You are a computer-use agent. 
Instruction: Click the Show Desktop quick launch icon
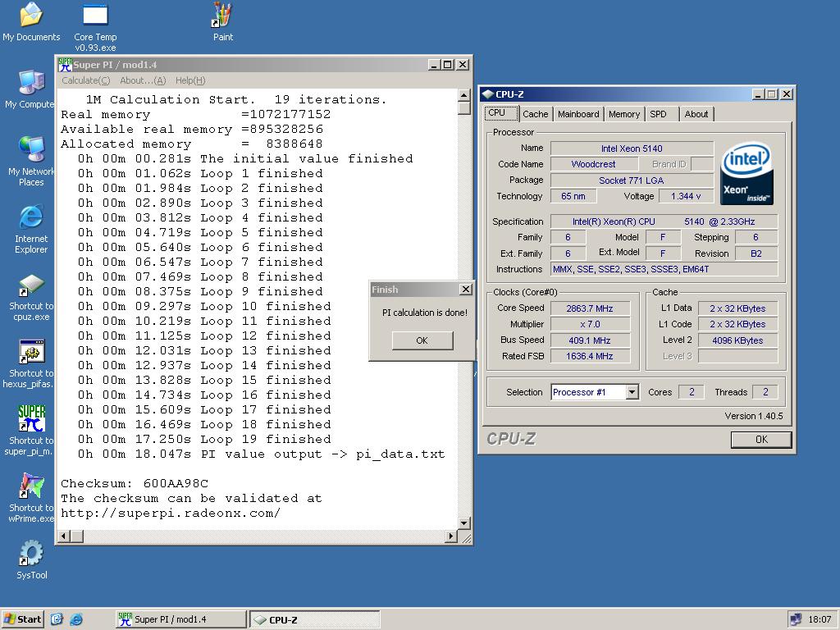57,619
